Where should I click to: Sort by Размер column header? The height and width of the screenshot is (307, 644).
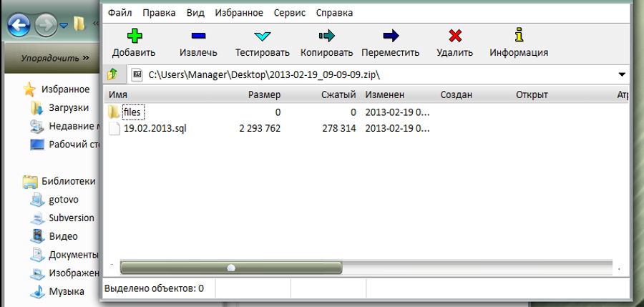265,95
